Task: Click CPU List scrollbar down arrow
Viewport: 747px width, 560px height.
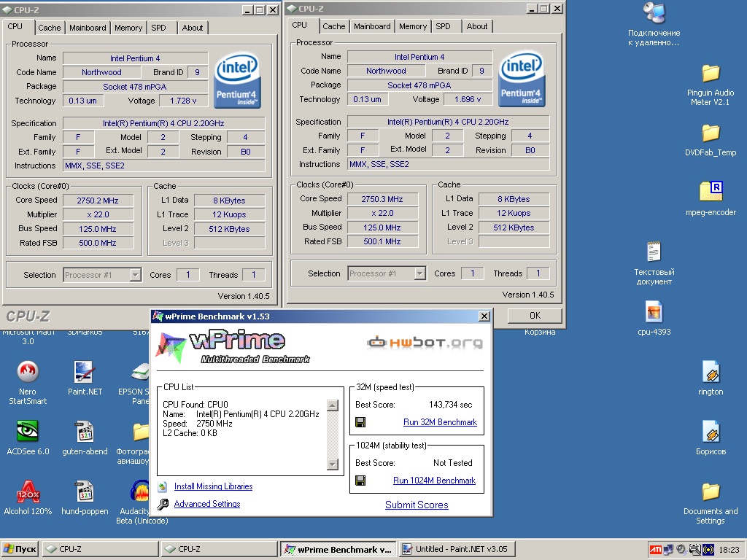Action: 333,464
